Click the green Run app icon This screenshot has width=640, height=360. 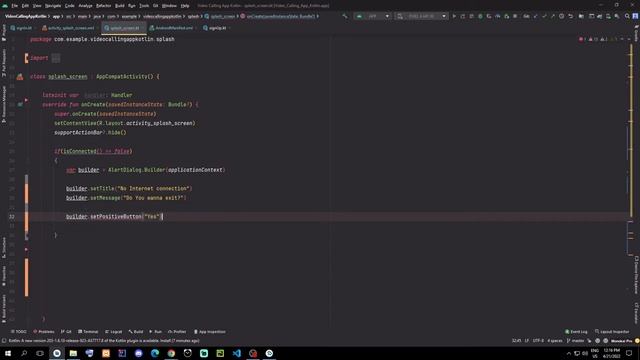[x=454, y=16]
